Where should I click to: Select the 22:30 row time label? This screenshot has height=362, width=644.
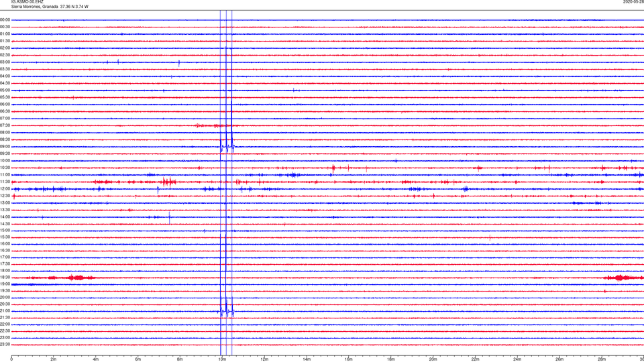pos(5,331)
